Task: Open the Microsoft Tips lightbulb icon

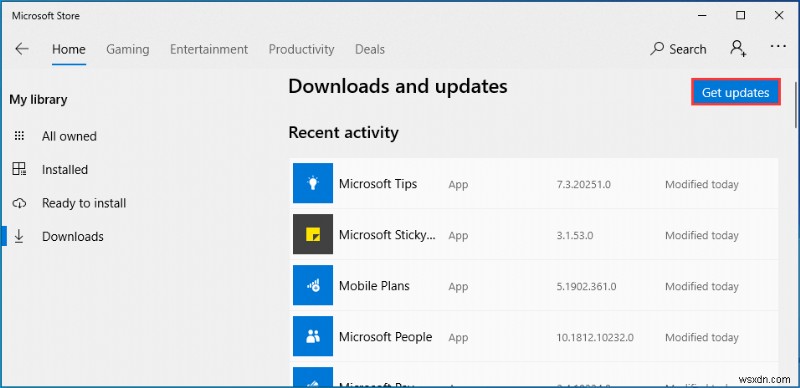Action: 313,183
